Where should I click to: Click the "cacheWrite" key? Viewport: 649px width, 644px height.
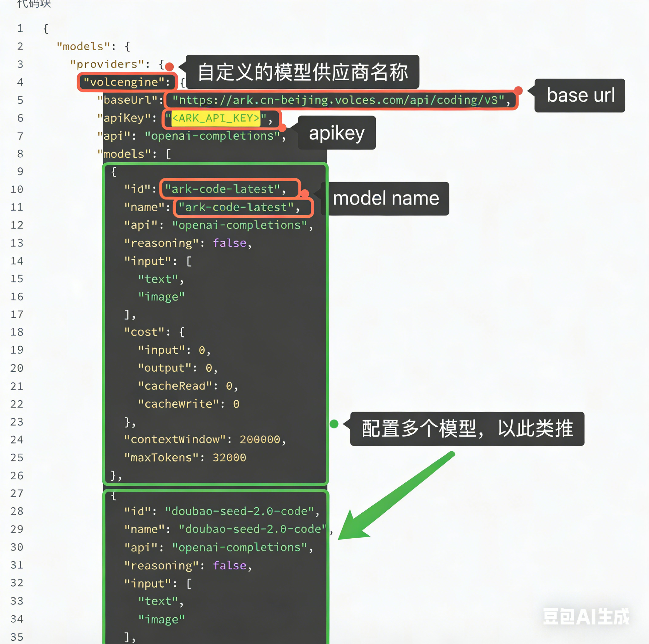[178, 404]
